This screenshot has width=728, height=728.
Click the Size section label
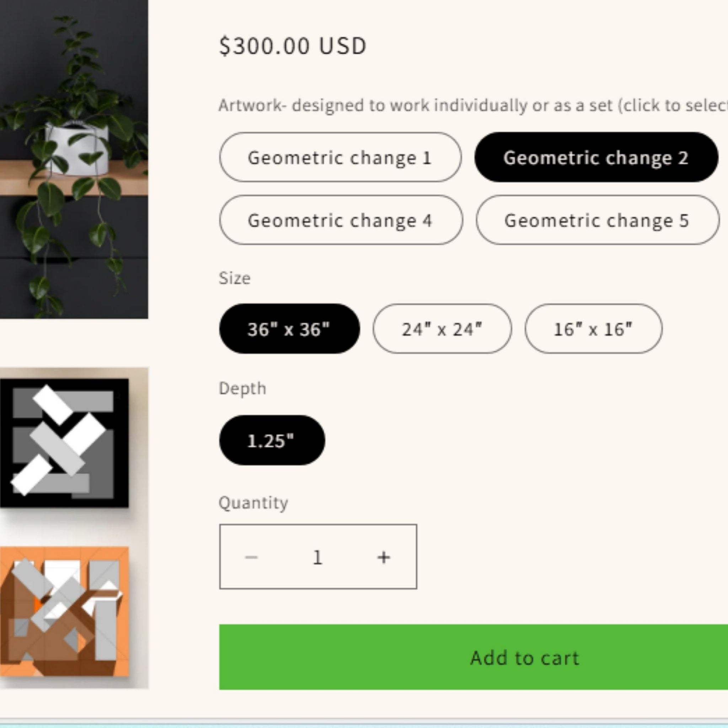click(234, 278)
